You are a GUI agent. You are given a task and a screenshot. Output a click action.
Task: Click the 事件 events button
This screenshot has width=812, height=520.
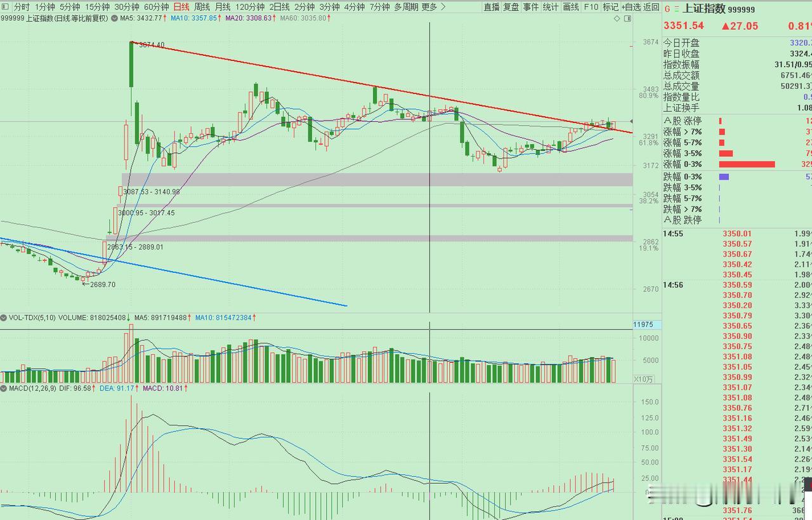coord(531,7)
